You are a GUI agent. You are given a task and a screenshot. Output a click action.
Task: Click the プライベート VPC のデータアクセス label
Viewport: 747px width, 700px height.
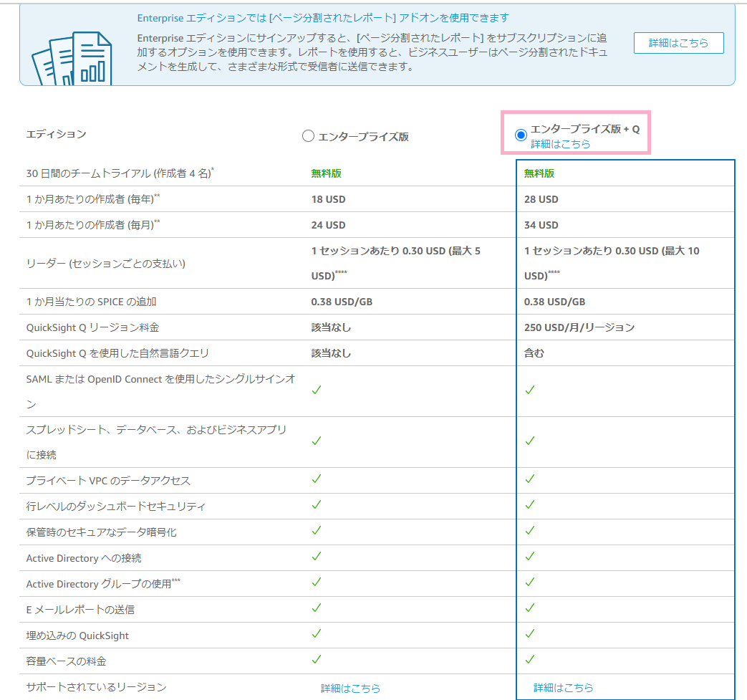(108, 480)
